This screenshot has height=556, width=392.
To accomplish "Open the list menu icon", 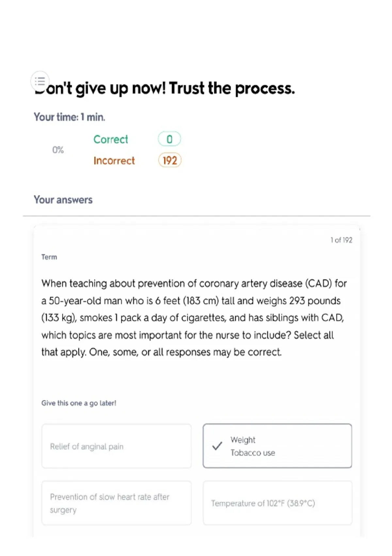I will (40, 81).
